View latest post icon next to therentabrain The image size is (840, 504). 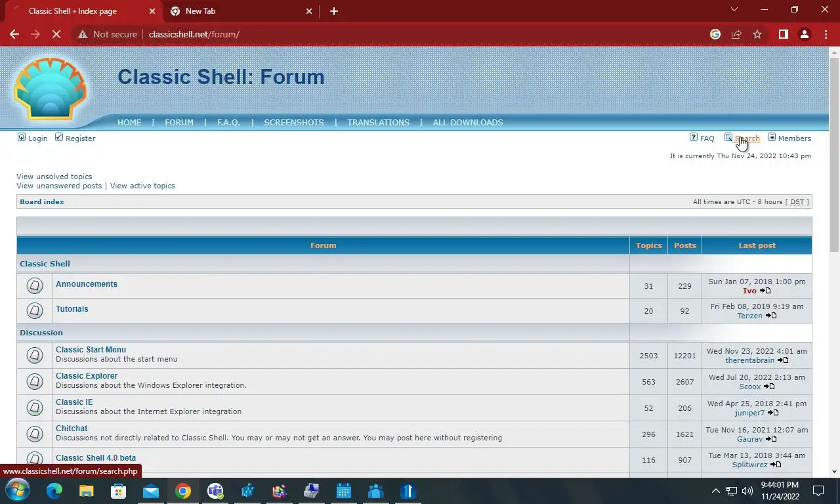pyautogui.click(x=783, y=360)
